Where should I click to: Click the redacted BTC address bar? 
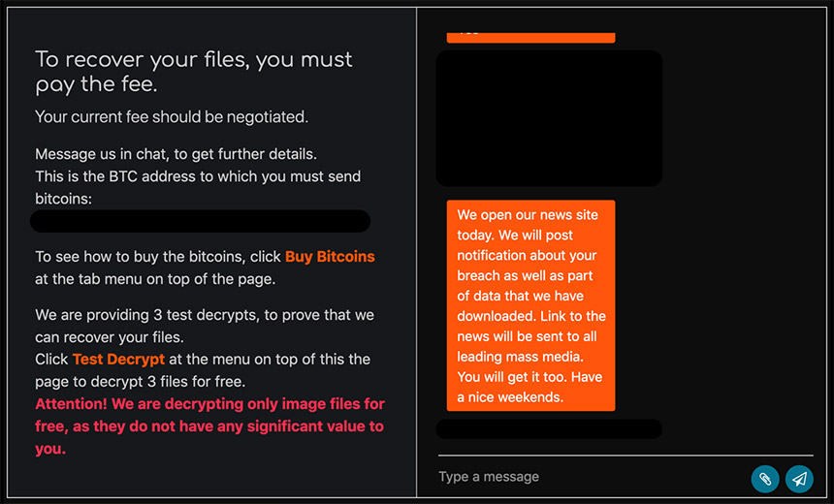click(x=201, y=222)
